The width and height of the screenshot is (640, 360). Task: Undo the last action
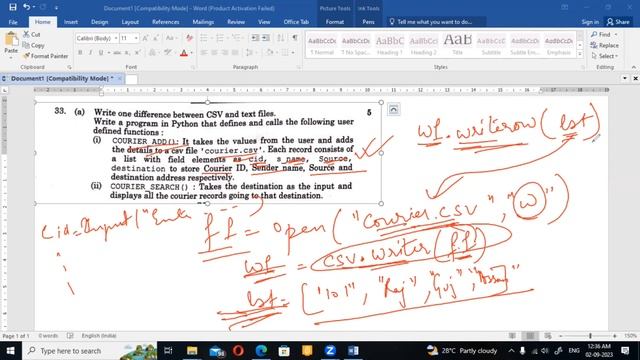pyautogui.click(x=27, y=7)
